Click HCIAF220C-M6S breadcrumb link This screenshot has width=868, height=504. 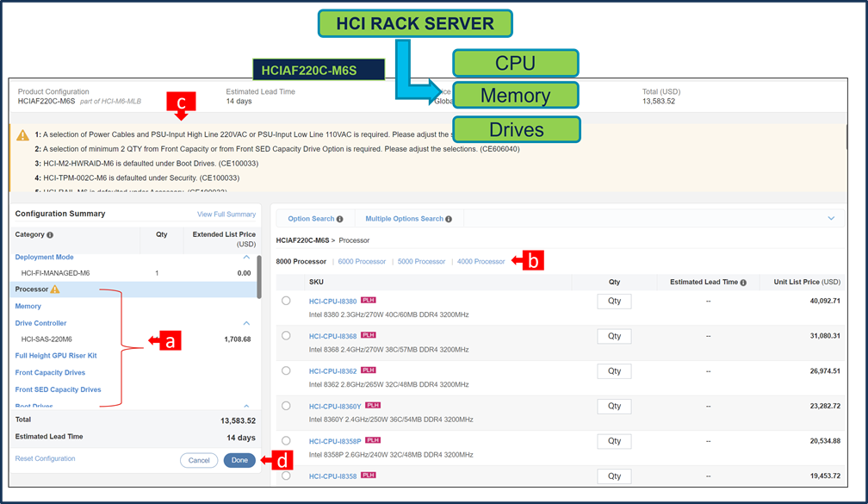click(x=302, y=240)
